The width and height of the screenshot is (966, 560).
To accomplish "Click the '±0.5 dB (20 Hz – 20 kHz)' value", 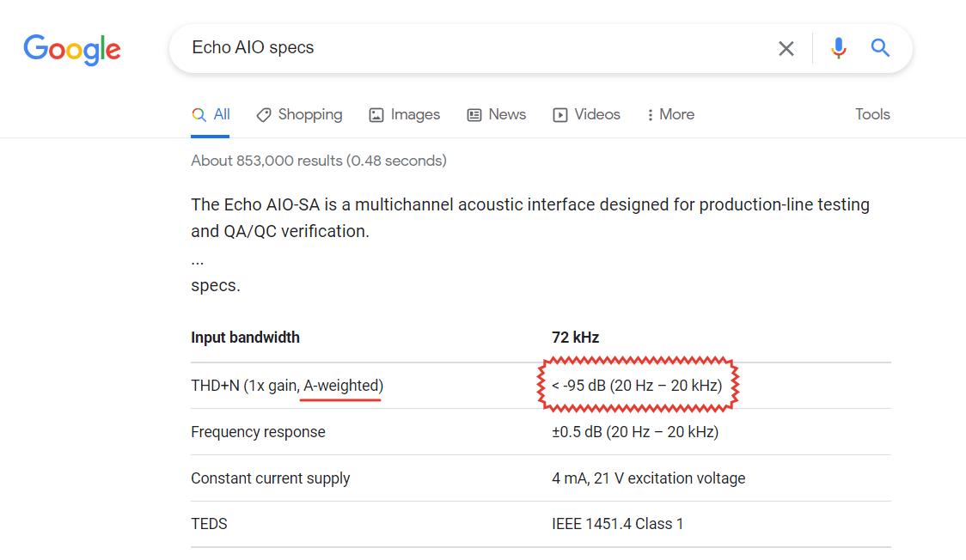I will (x=635, y=432).
